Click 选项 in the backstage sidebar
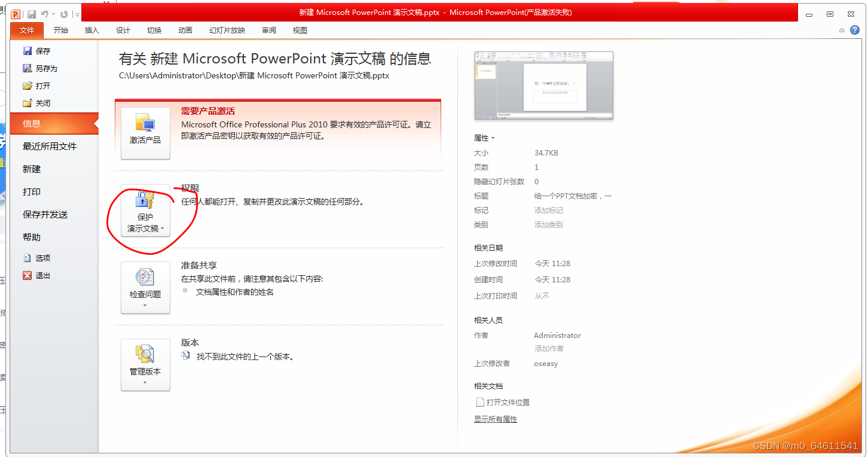This screenshot has width=868, height=457. pos(37,258)
